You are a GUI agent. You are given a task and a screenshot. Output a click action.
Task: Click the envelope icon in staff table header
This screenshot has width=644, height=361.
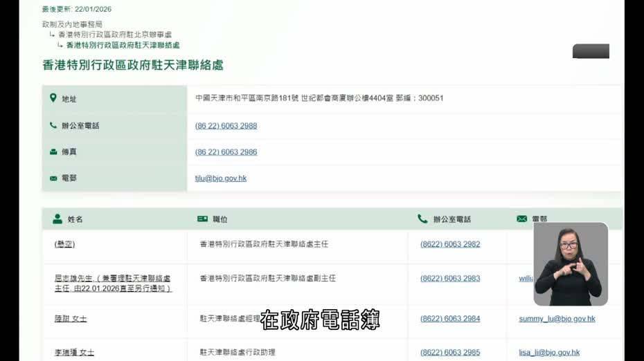coord(521,219)
